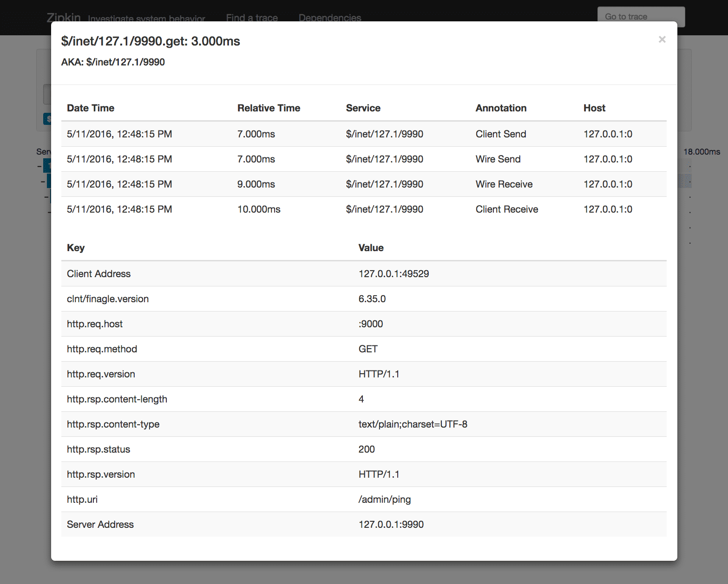The height and width of the screenshot is (584, 728).
Task: Click the Server Address key
Action: click(100, 525)
